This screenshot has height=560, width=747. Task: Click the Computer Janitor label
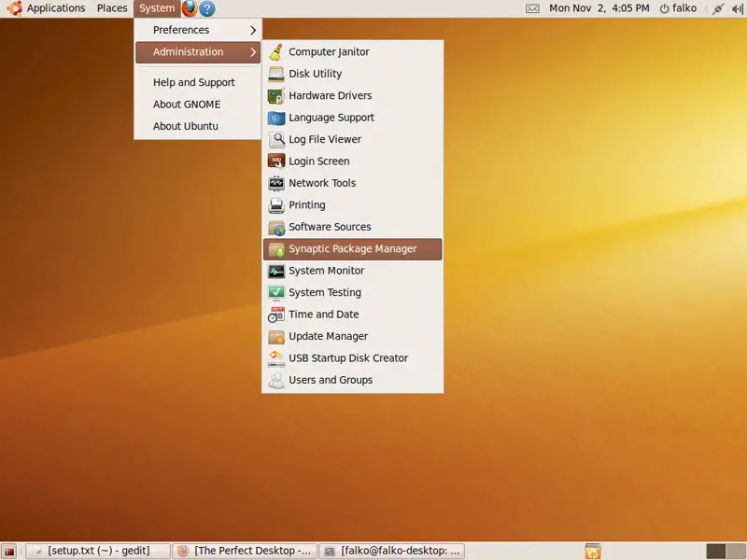tap(329, 52)
